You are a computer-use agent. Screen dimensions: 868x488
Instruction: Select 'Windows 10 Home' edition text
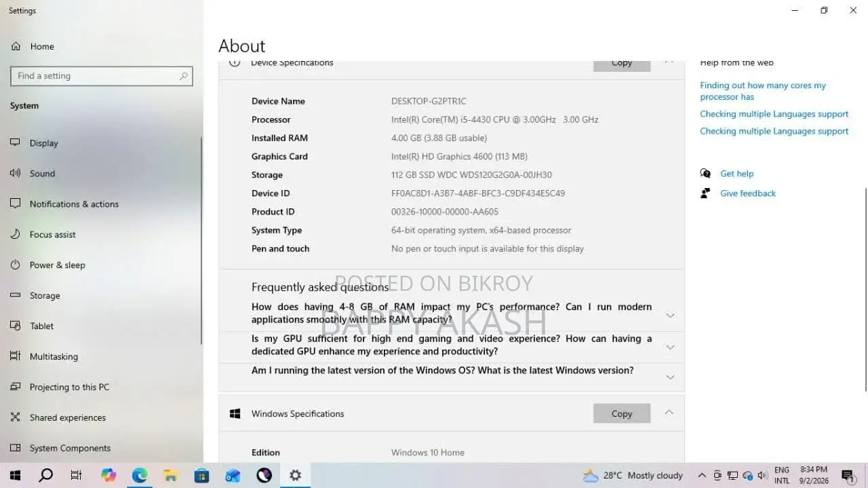pyautogui.click(x=428, y=452)
